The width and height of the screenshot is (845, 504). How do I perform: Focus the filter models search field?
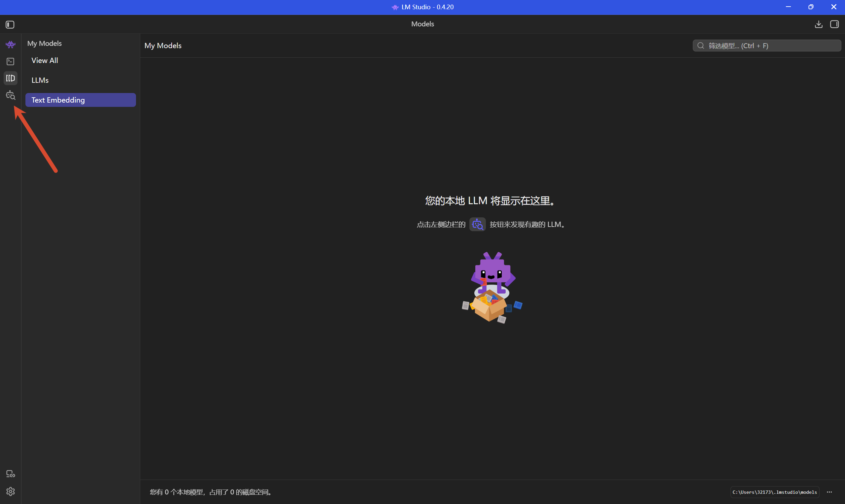pyautogui.click(x=767, y=46)
